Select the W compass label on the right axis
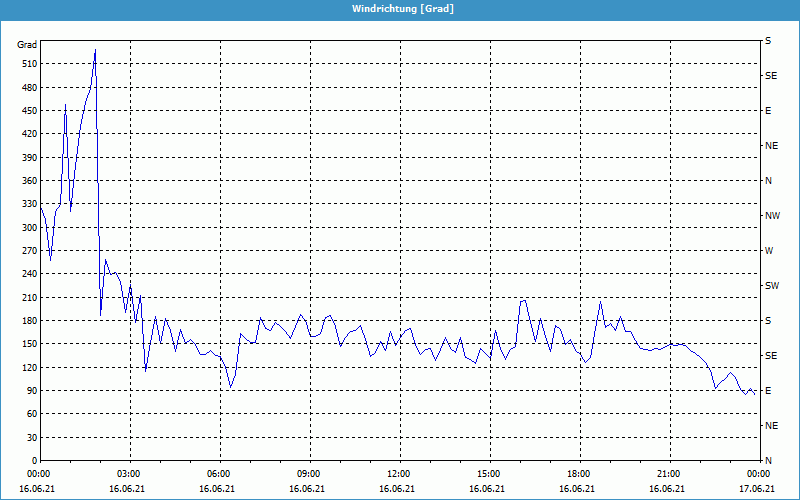 [x=769, y=251]
